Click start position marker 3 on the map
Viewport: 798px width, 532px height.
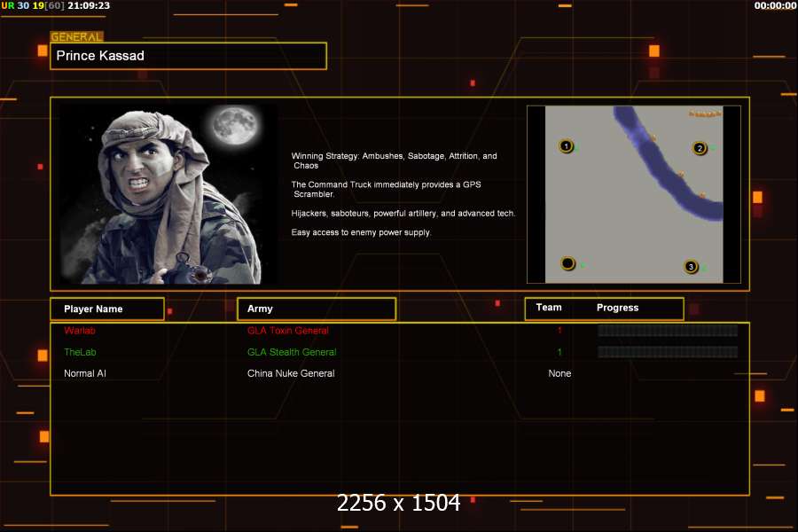click(x=691, y=266)
